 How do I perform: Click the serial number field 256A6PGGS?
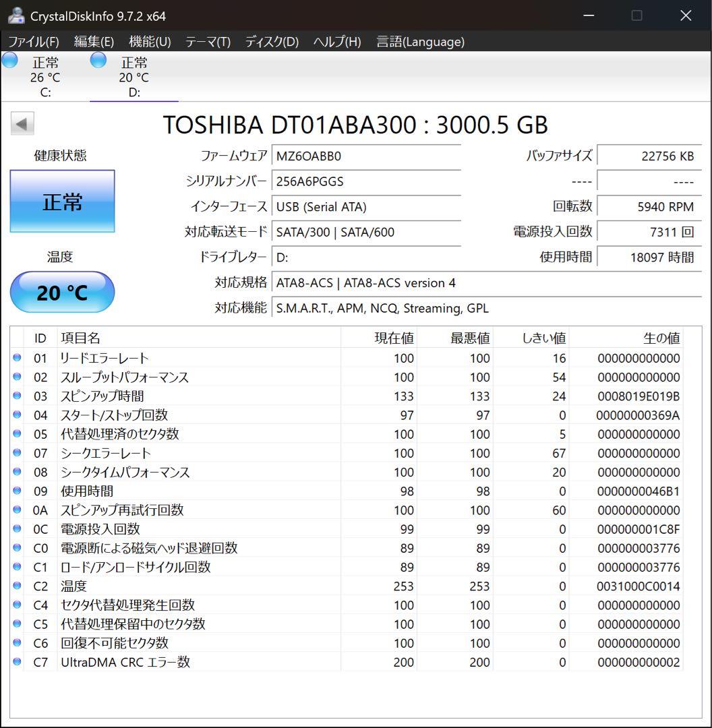(x=366, y=181)
